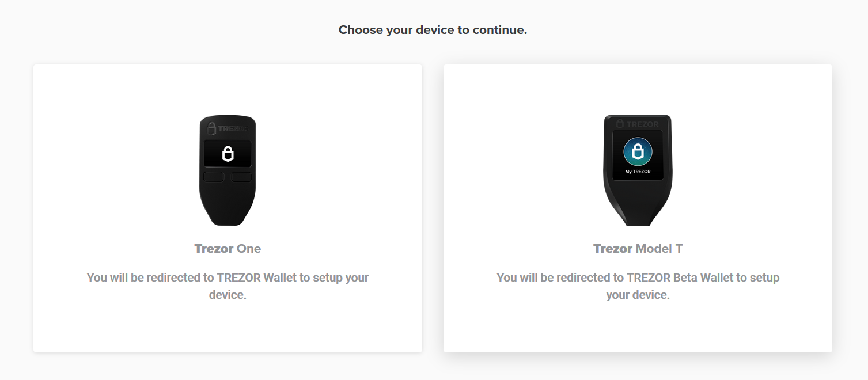Tap the Model T touchscreen display
868x380 pixels.
click(x=638, y=155)
